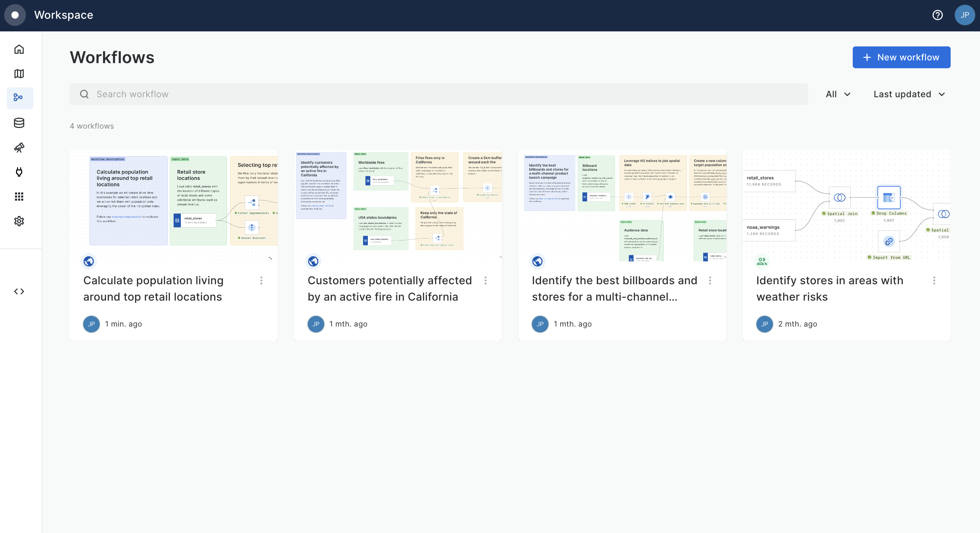
Task: Open JP user avatar menu
Action: 964,15
